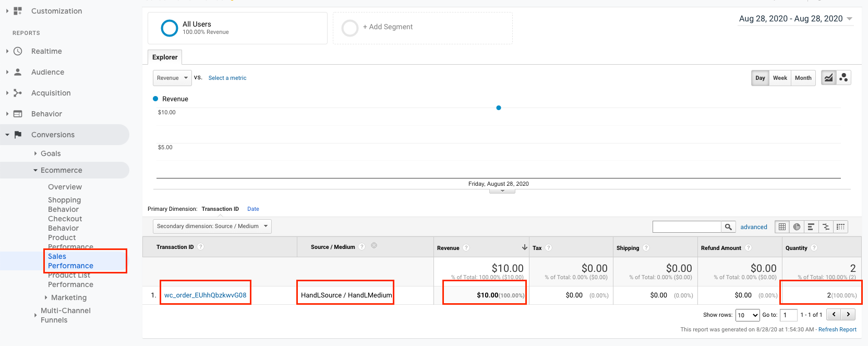
Task: Click the table search magnifier icon
Action: (x=728, y=226)
